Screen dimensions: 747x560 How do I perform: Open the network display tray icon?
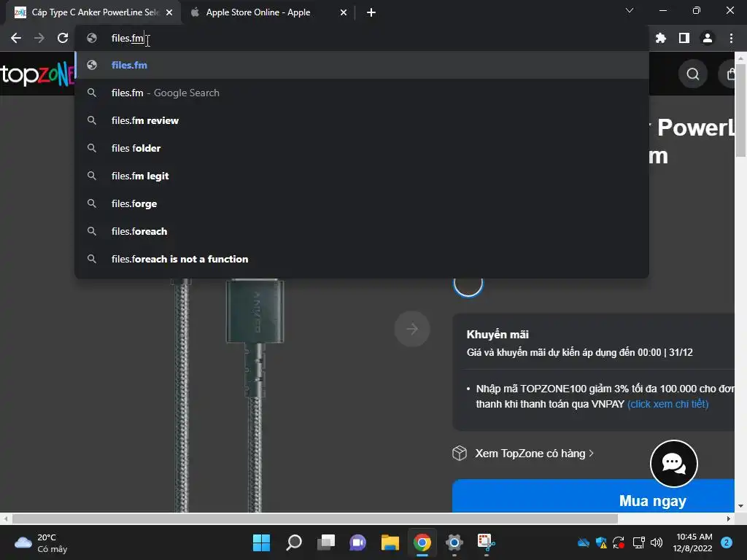pyautogui.click(x=638, y=542)
